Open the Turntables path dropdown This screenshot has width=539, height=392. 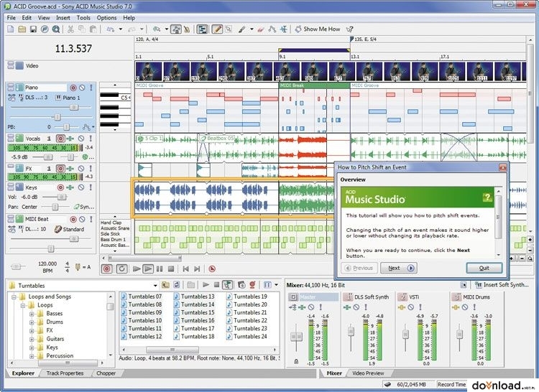coord(155,285)
